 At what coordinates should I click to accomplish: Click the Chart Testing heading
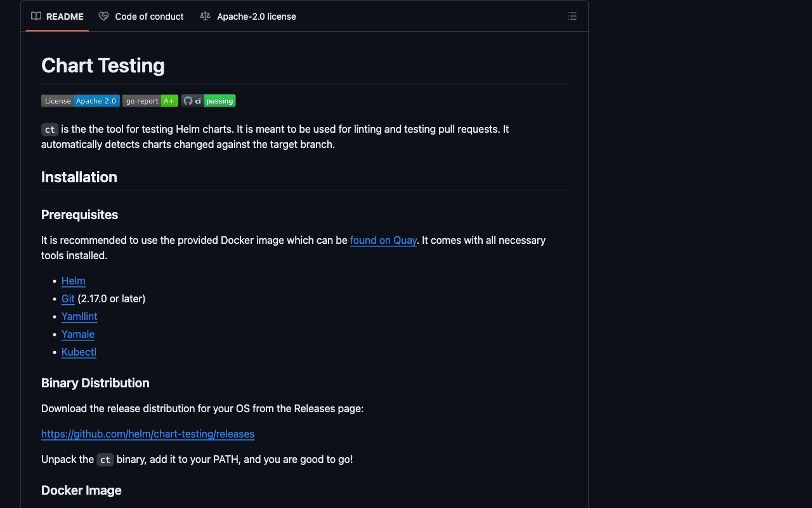point(103,65)
